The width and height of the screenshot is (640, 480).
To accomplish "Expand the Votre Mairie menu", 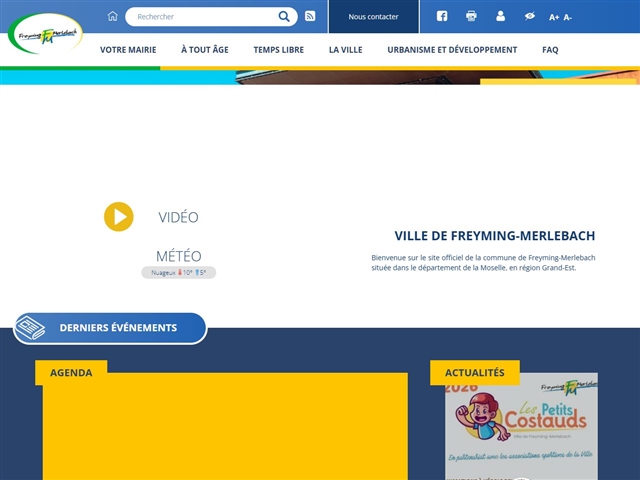I will pyautogui.click(x=128, y=49).
